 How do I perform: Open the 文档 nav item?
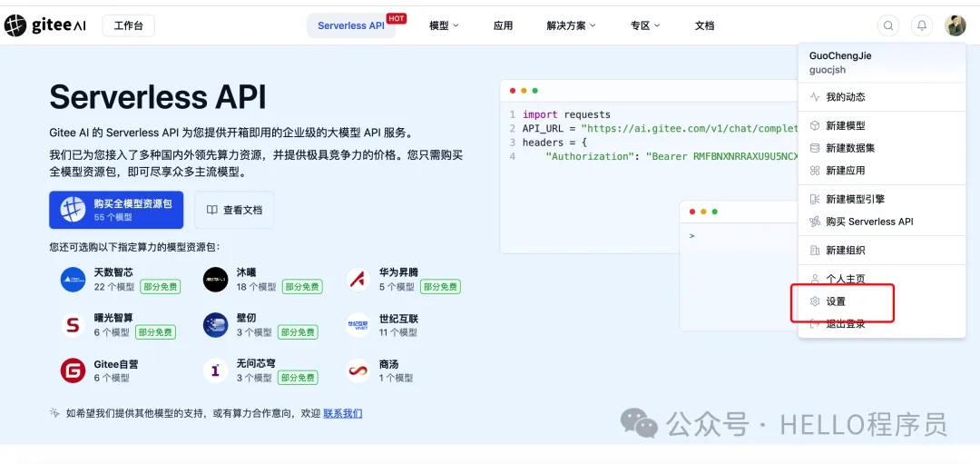coord(704,25)
